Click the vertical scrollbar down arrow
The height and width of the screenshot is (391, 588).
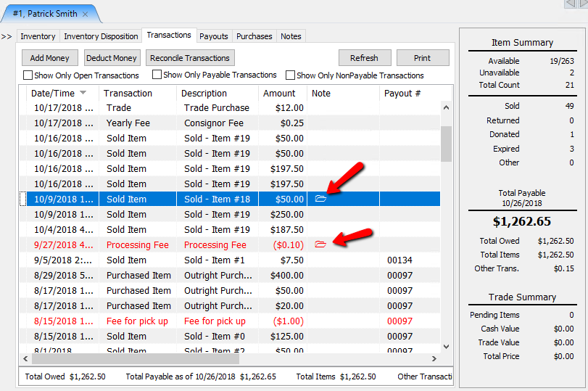pyautogui.click(x=446, y=346)
